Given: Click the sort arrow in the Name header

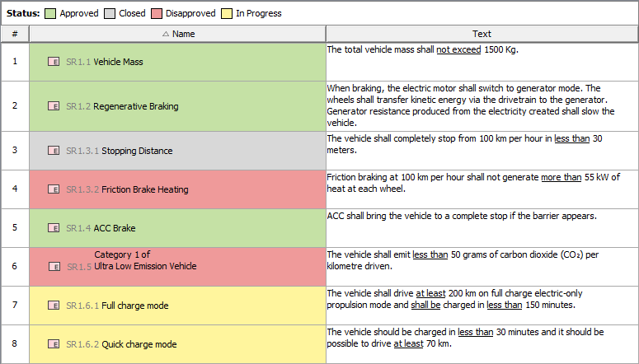Looking at the screenshot, I should [166, 34].
